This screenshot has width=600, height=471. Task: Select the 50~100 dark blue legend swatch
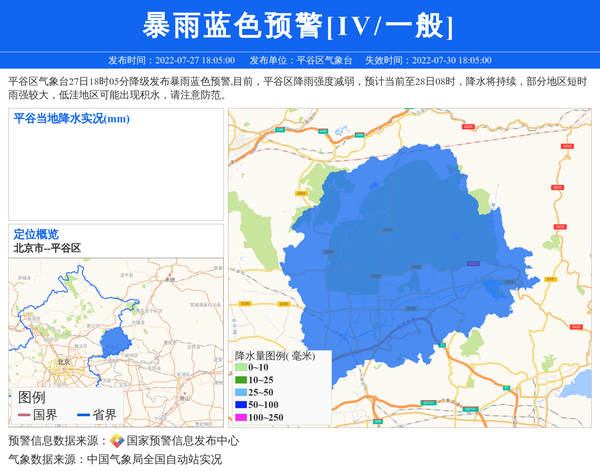click(240, 405)
